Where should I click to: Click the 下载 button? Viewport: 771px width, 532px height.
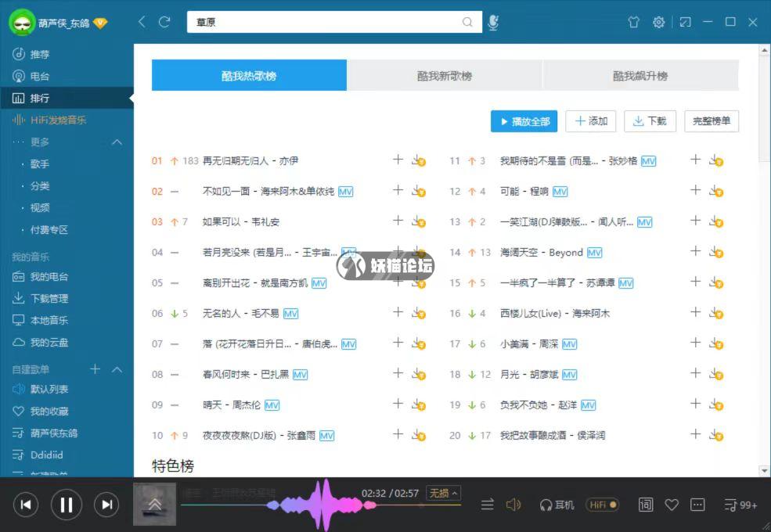coord(650,121)
